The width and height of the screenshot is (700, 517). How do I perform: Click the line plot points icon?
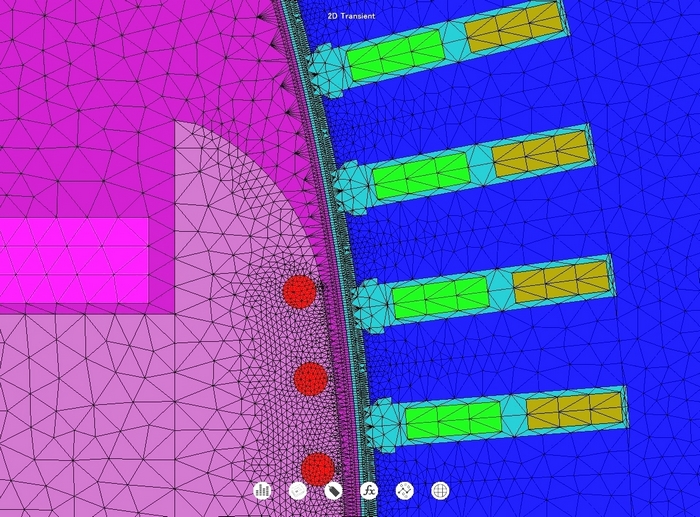point(405,490)
